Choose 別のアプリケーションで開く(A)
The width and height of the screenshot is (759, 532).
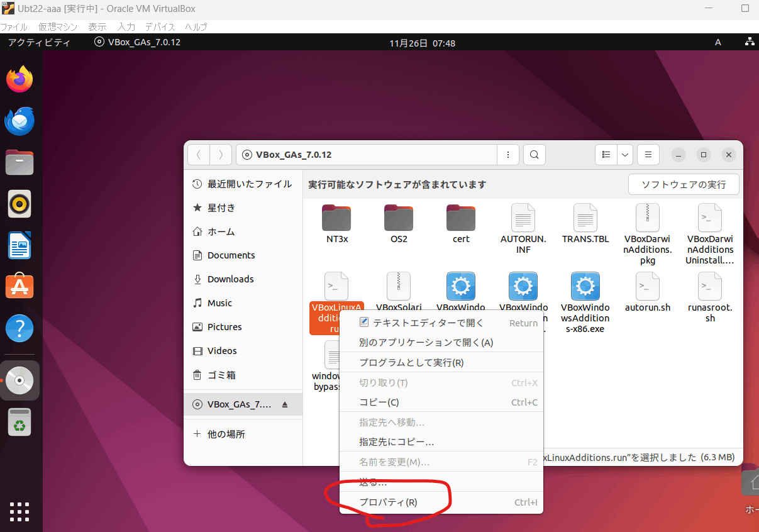(441, 343)
